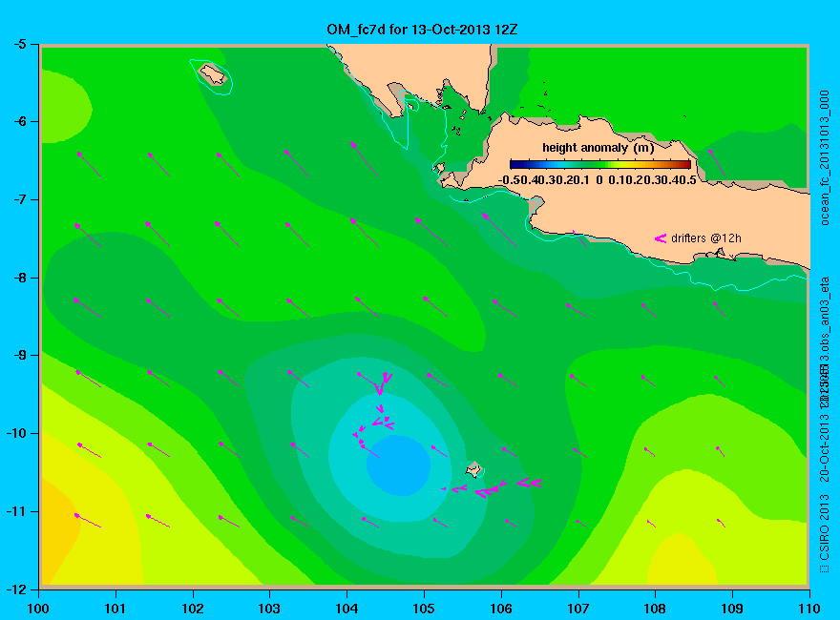The width and height of the screenshot is (840, 620).
Task: Click the y-axis label "-5"
Action: click(19, 44)
